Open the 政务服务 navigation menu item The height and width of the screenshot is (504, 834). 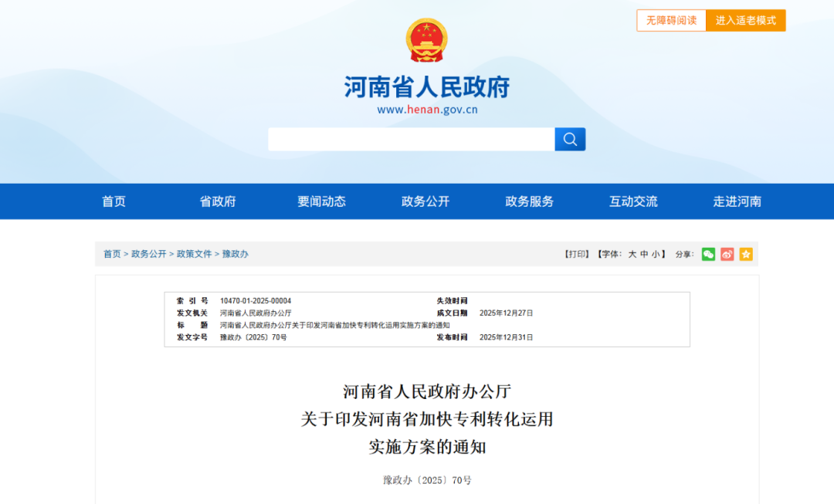point(528,201)
